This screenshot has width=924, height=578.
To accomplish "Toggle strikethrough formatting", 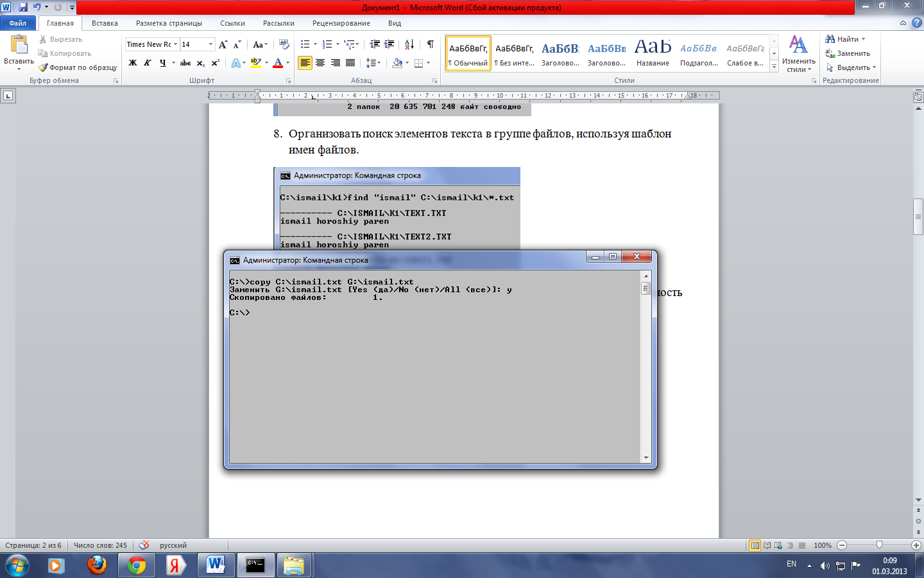I will point(185,63).
